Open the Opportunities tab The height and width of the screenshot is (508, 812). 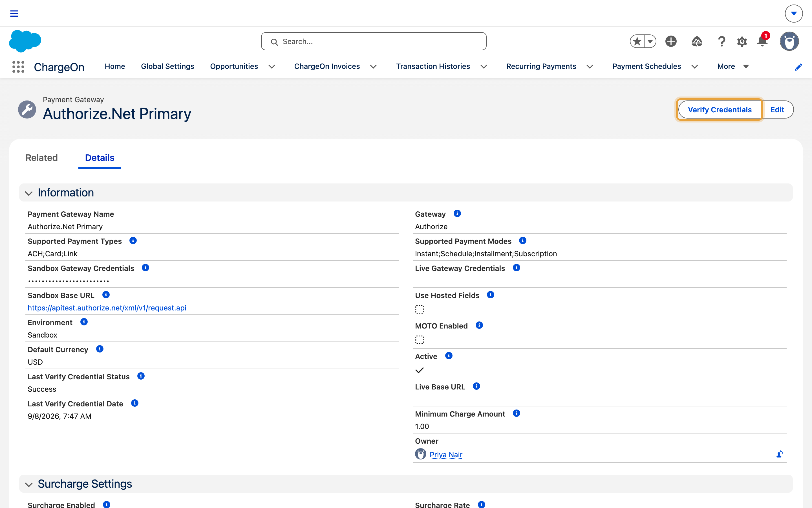pos(234,67)
